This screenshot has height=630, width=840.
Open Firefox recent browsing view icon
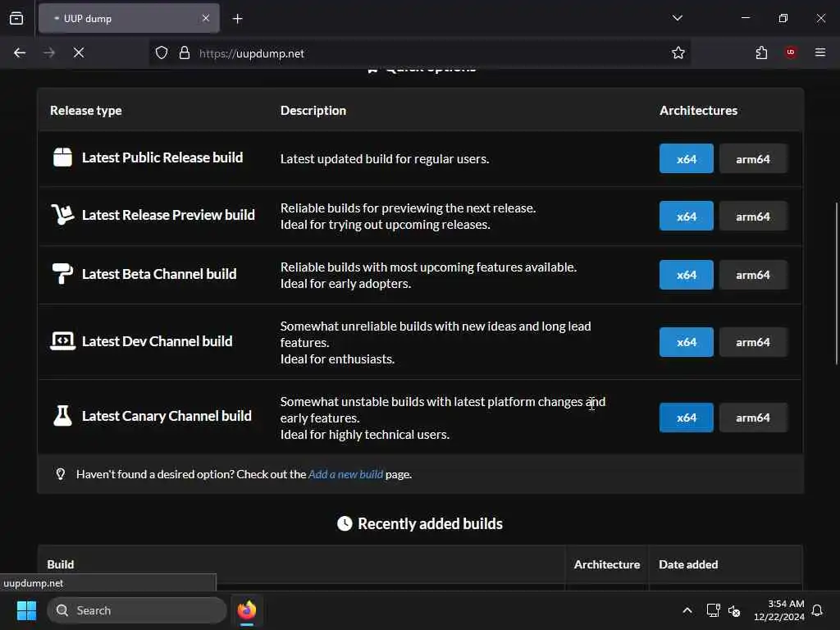tap(16, 18)
